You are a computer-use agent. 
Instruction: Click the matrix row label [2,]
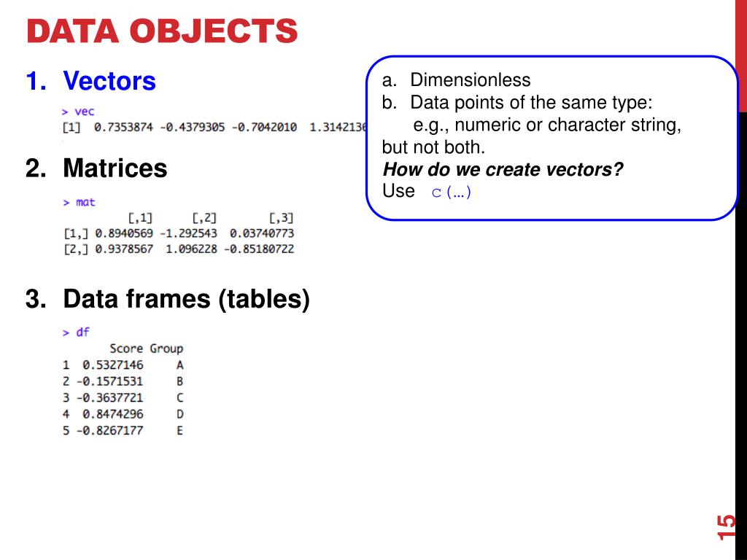tap(76, 249)
